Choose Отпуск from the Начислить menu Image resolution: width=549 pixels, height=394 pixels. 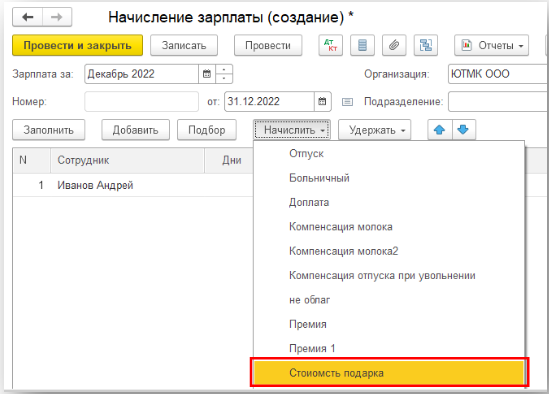[389, 153]
